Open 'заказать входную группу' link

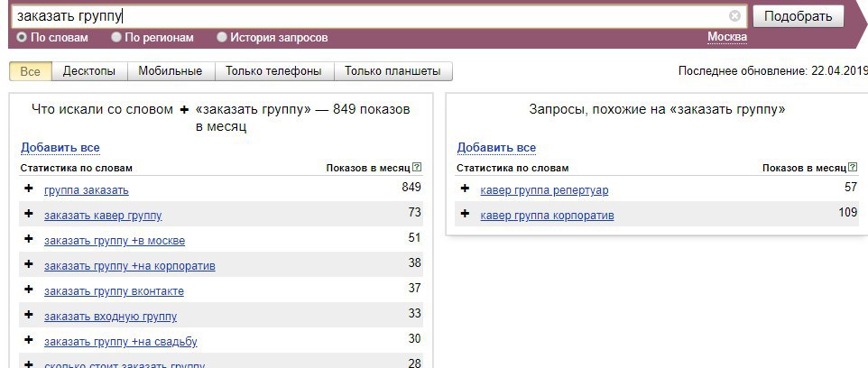click(x=111, y=317)
